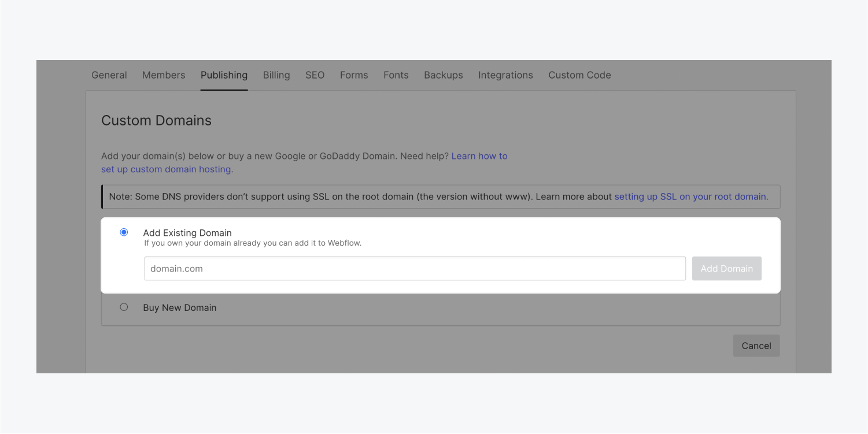The width and height of the screenshot is (868, 434).
Task: Go to the Billing tab
Action: point(276,75)
